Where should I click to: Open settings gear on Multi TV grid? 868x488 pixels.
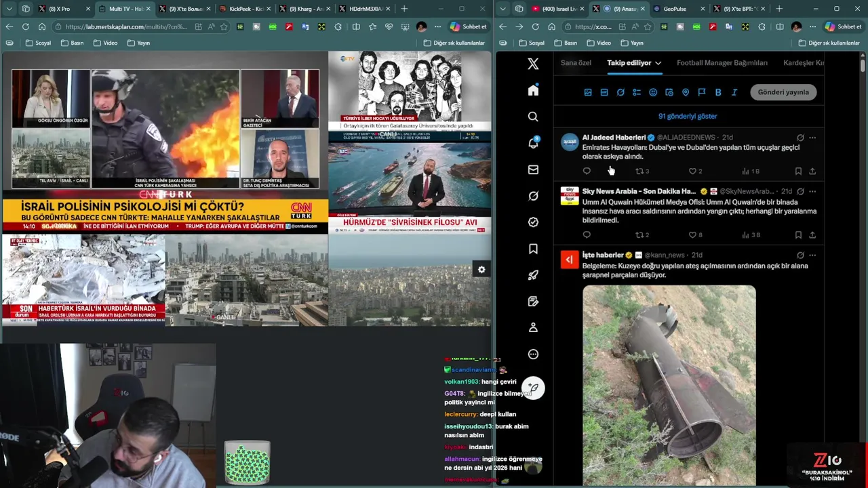481,270
